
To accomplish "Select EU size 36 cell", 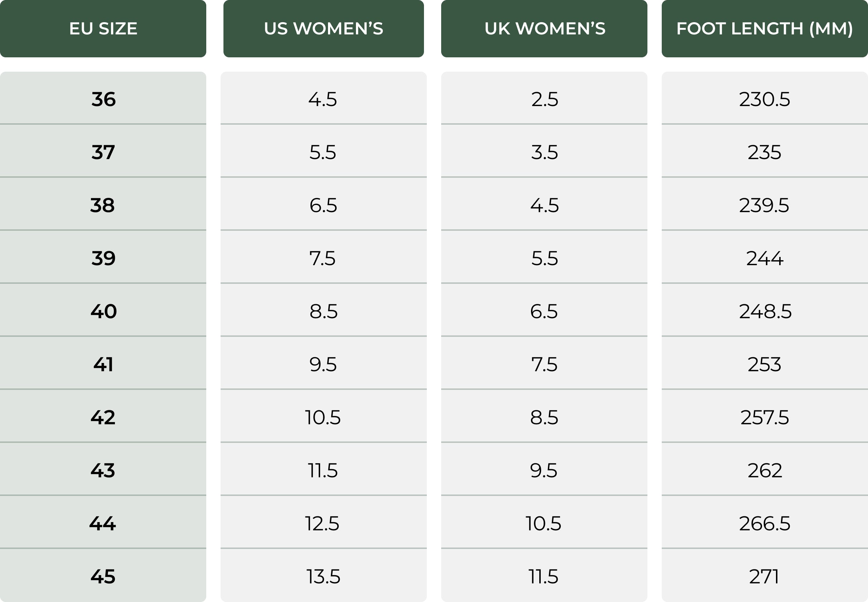I will click(x=103, y=98).
